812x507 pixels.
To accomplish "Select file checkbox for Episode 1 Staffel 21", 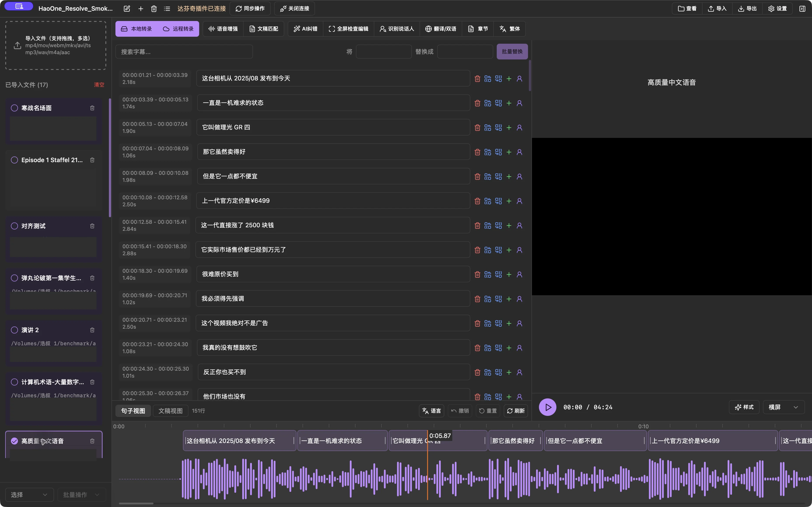I will click(x=14, y=160).
